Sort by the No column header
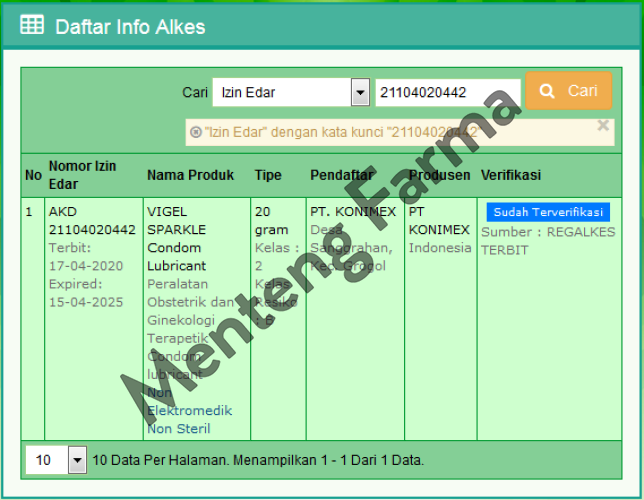 [x=33, y=175]
